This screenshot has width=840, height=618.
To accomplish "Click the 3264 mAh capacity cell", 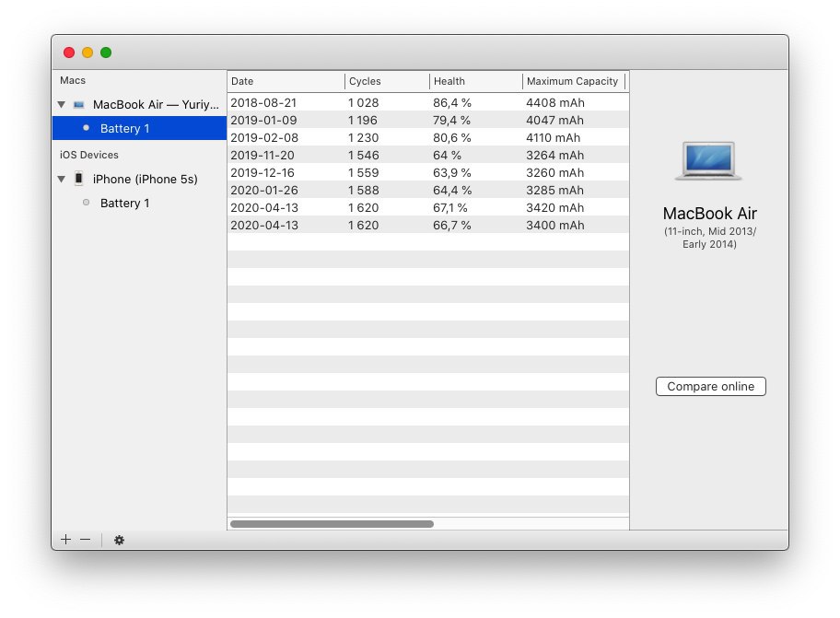I will (554, 156).
